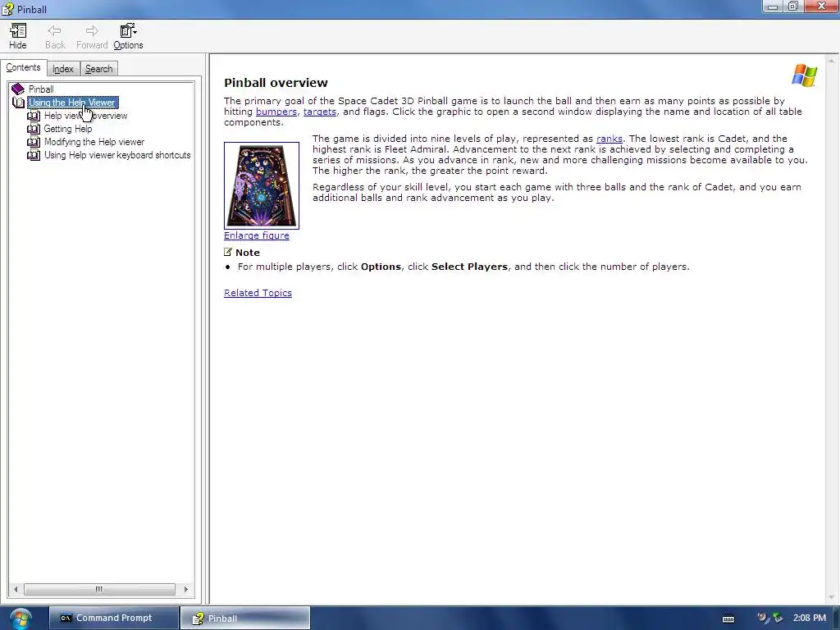
Task: Open the Related Topics link
Action: 258,293
